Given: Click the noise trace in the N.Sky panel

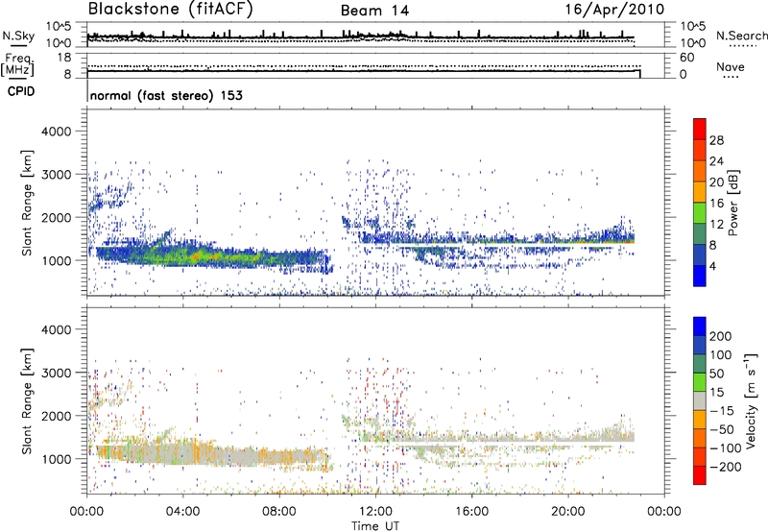Looking at the screenshot, I should (x=361, y=36).
